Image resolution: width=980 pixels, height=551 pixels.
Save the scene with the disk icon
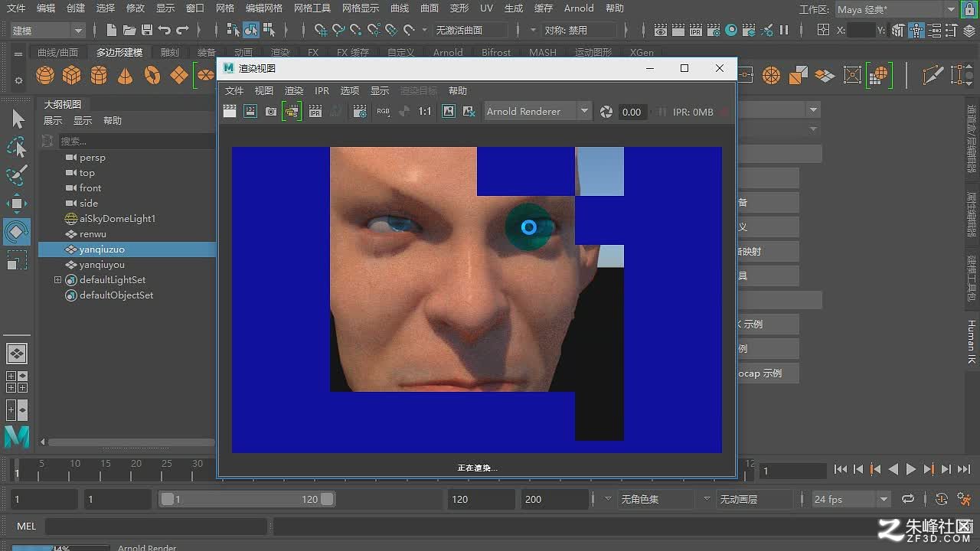(147, 30)
